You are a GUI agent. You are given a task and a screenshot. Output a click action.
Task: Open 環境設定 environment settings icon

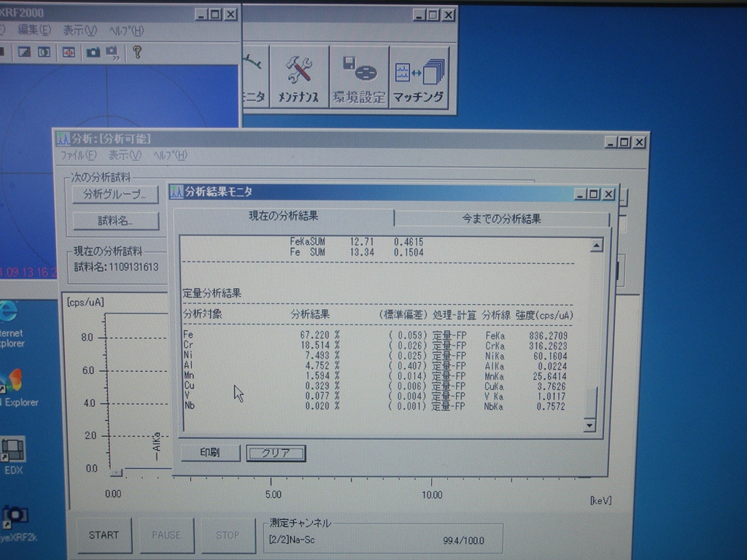358,77
